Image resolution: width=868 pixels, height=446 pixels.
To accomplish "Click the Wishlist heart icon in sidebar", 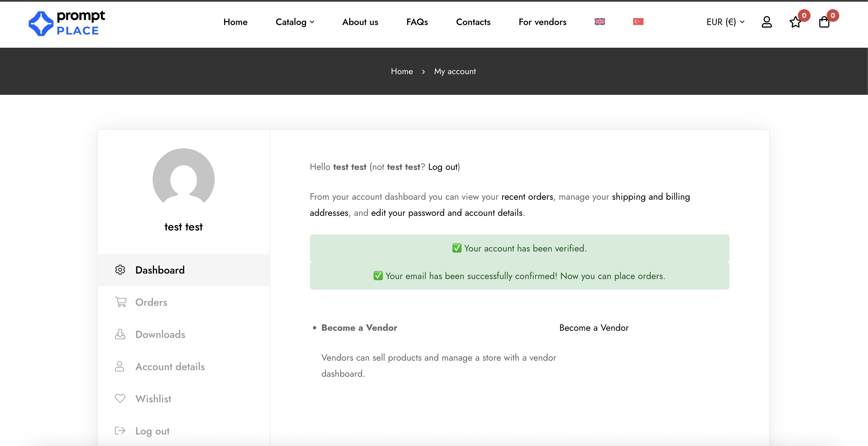I will click(120, 398).
